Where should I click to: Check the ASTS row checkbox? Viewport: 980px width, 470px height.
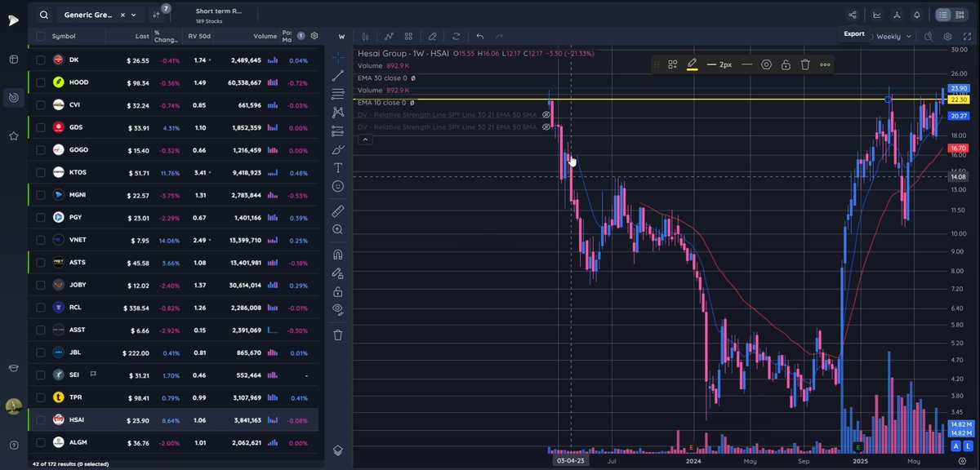tap(40, 262)
